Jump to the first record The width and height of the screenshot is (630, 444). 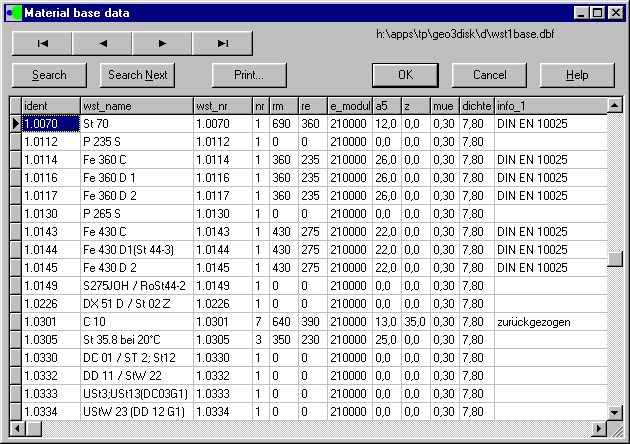coord(42,43)
